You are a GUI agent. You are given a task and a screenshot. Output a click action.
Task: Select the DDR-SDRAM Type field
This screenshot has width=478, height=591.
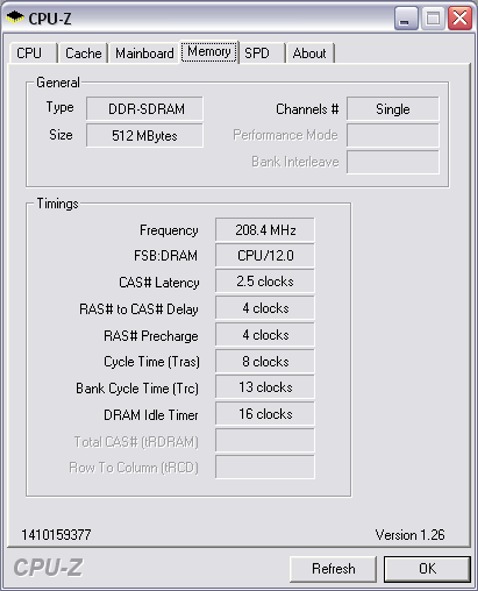click(x=145, y=109)
